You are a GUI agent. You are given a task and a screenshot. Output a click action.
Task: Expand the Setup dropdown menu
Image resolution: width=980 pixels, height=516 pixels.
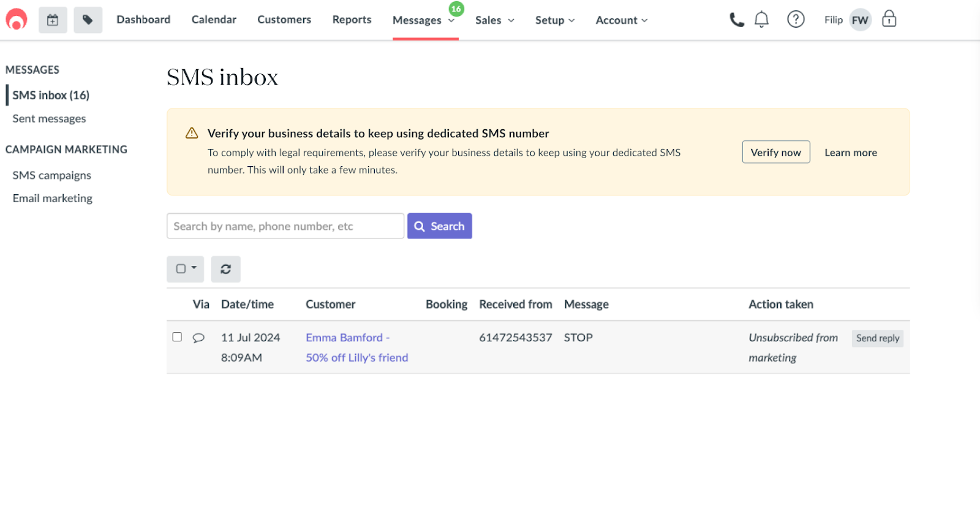click(x=555, y=20)
